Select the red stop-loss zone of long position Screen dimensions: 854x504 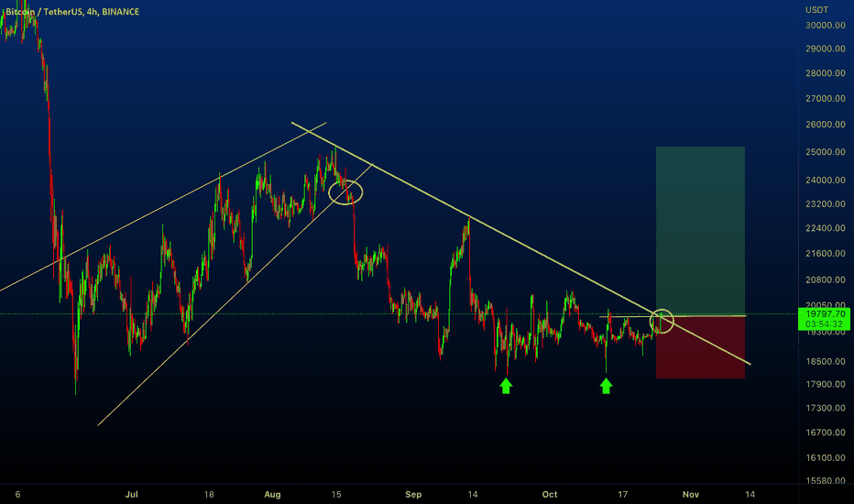700,347
